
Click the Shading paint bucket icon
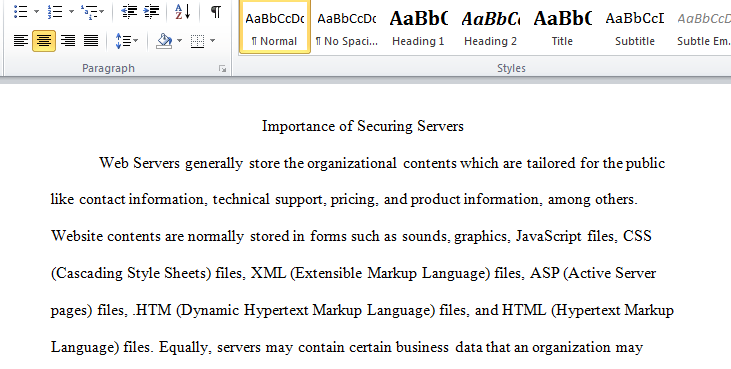(164, 41)
